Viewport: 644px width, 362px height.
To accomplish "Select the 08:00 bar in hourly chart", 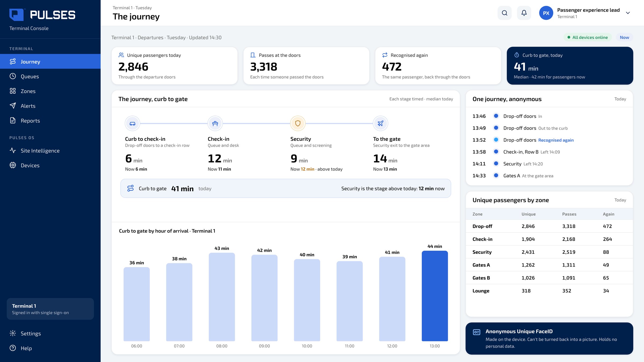I will [x=222, y=297].
